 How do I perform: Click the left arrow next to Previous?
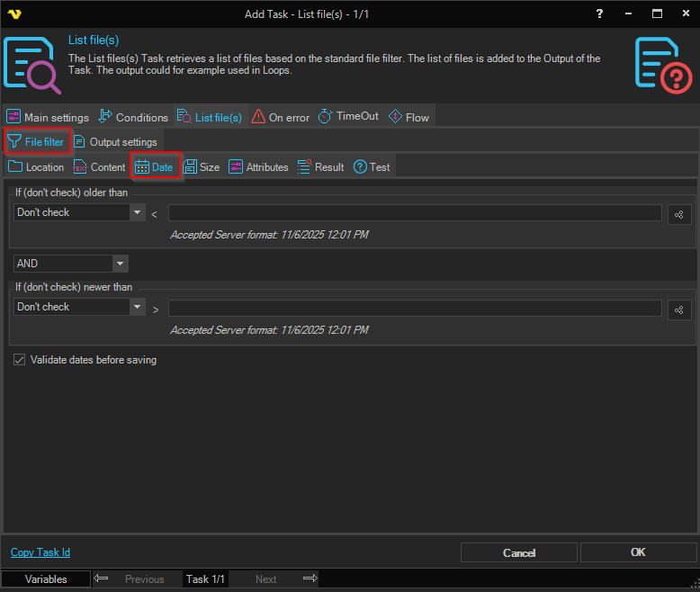101,579
